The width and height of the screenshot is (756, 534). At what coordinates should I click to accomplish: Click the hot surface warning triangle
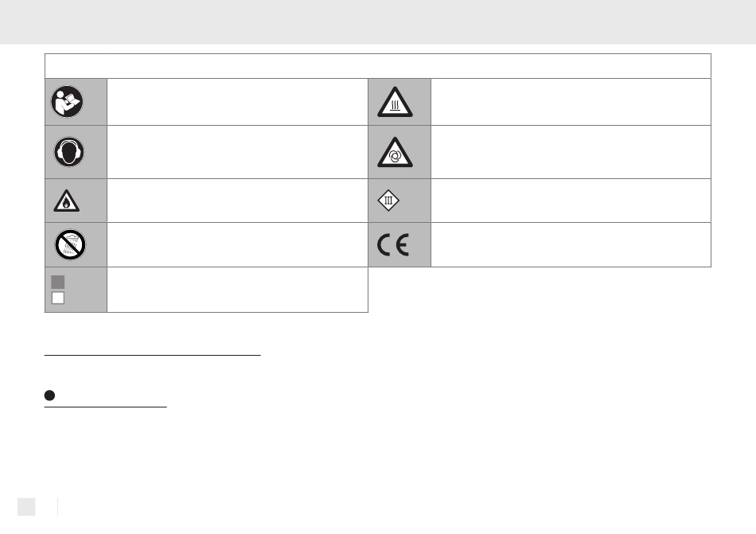pos(395,102)
